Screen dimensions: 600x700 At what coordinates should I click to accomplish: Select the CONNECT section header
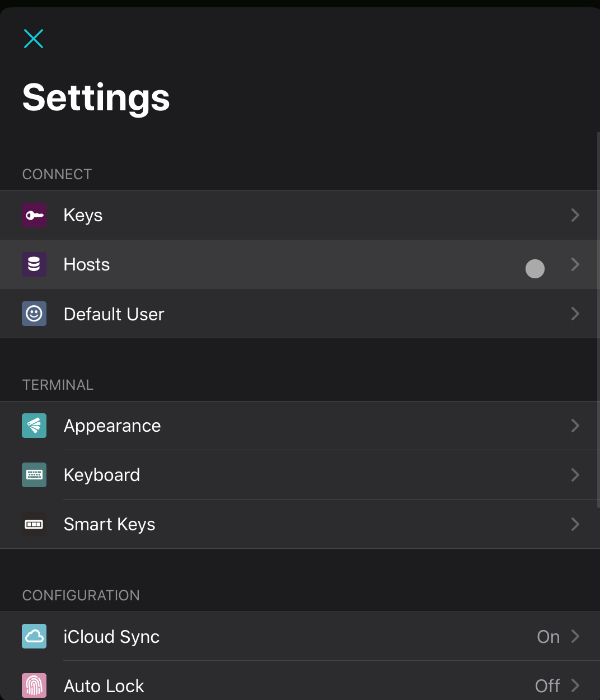[57, 174]
